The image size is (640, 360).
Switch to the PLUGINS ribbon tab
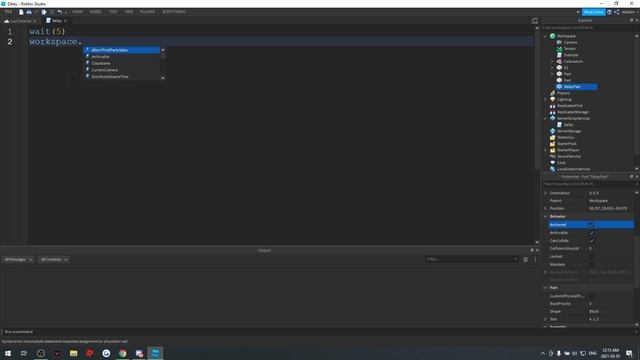point(147,12)
